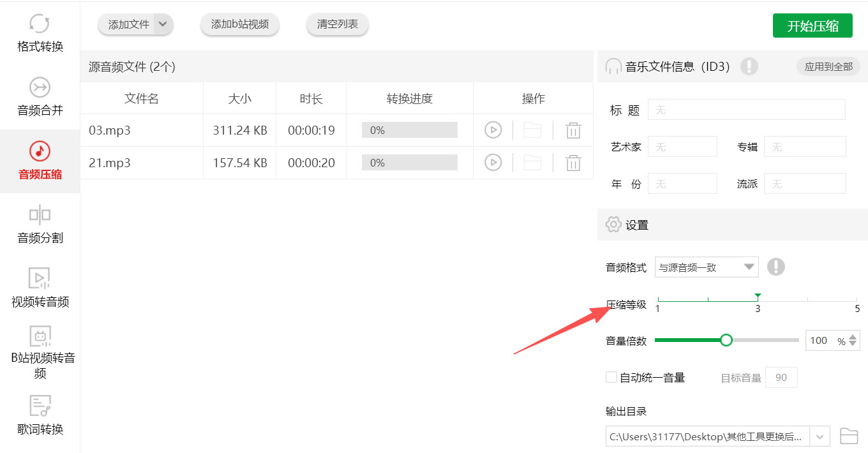Open the 格式转换 section in sidebar
The width and height of the screenshot is (868, 453).
click(40, 33)
